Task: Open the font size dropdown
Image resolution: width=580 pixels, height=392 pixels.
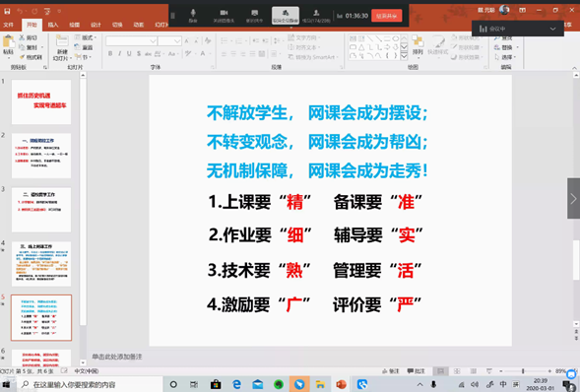Action: tap(177, 40)
